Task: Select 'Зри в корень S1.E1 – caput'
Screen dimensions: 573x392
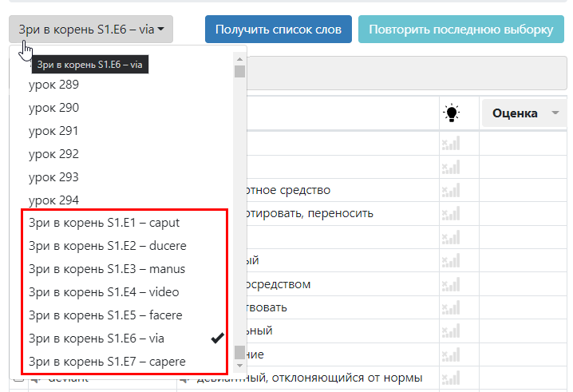Action: (105, 223)
